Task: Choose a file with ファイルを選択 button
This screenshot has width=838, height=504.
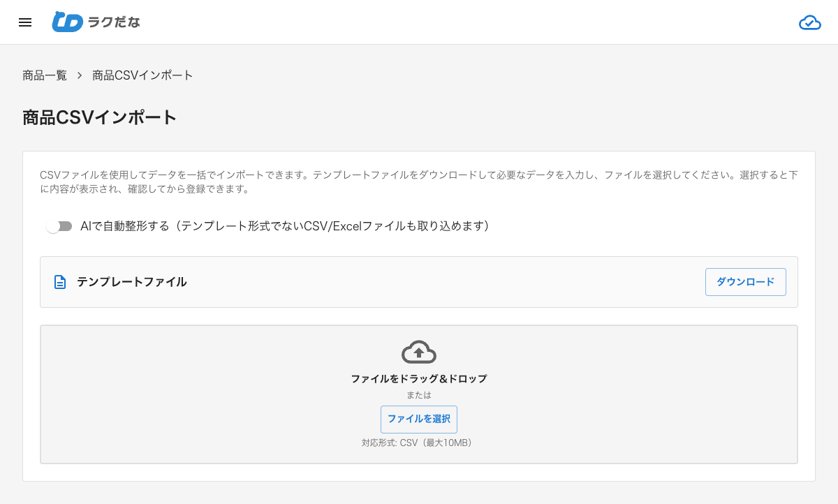Action: tap(419, 420)
